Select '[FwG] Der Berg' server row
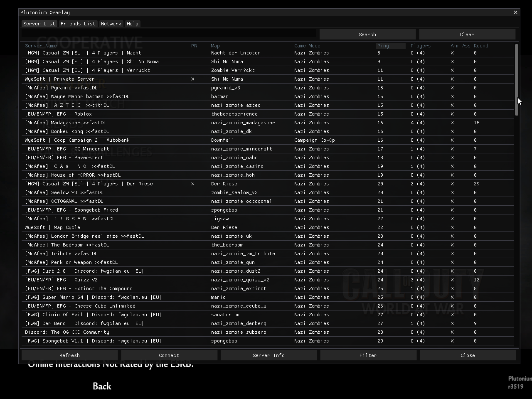Screen dimensions: 532x399 [x=268, y=323]
